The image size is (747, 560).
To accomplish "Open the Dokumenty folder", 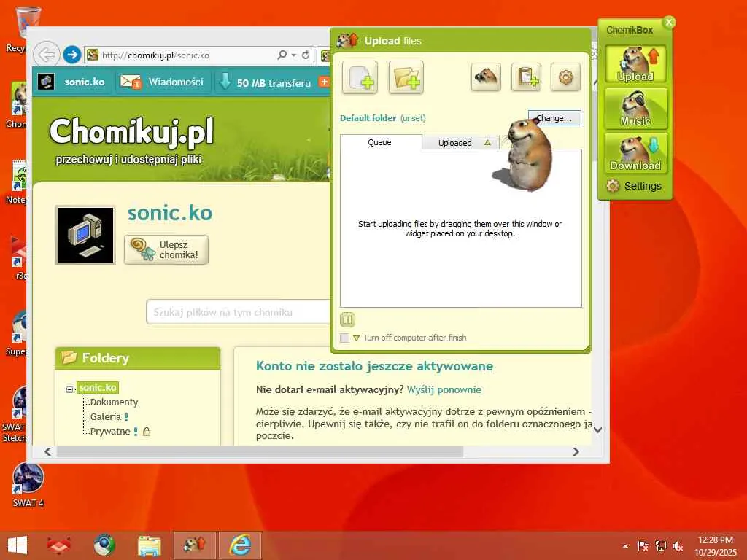I will click(114, 402).
